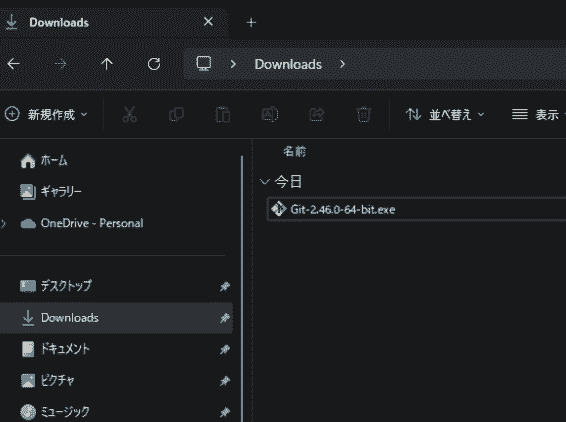Image resolution: width=566 pixels, height=422 pixels.
Task: Go back with the left arrow
Action: tap(13, 64)
